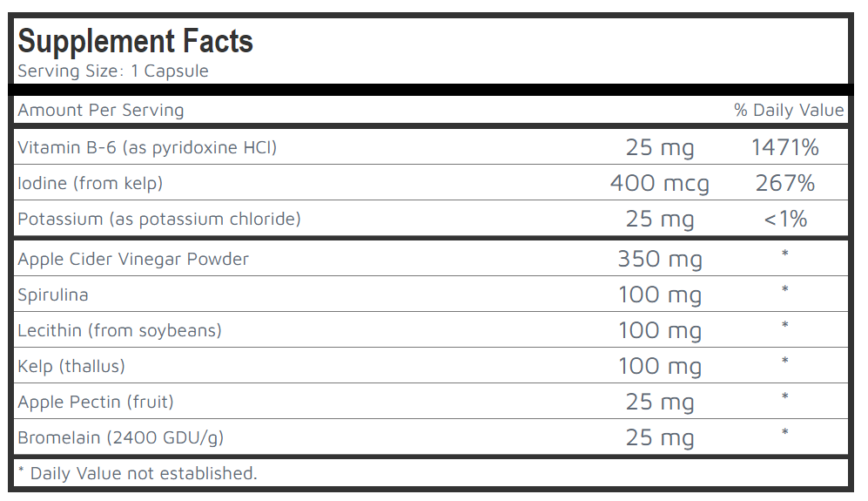
Task: Click the Spirulina ingredient name
Action: pyautogui.click(x=53, y=295)
